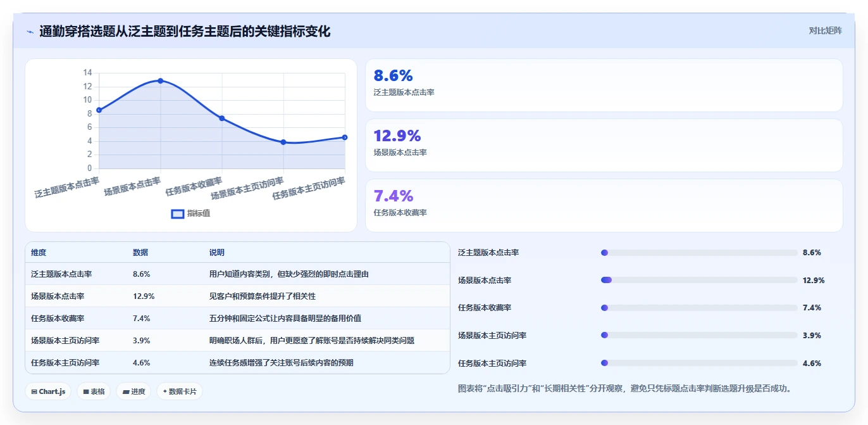Click the chart point for 任务版本收藏率

222,118
